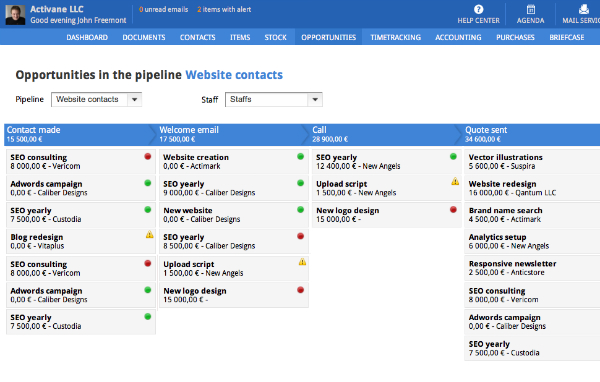This screenshot has width=600, height=382.
Task: Open the Items tab
Action: click(x=240, y=38)
